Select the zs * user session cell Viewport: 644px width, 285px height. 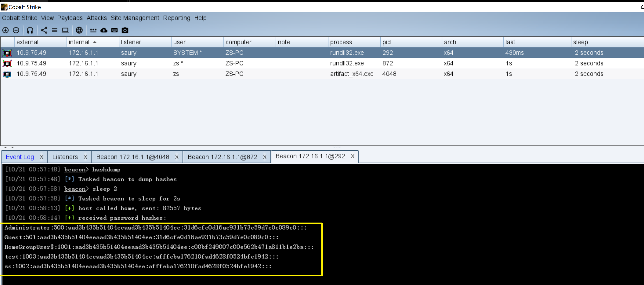coord(197,63)
